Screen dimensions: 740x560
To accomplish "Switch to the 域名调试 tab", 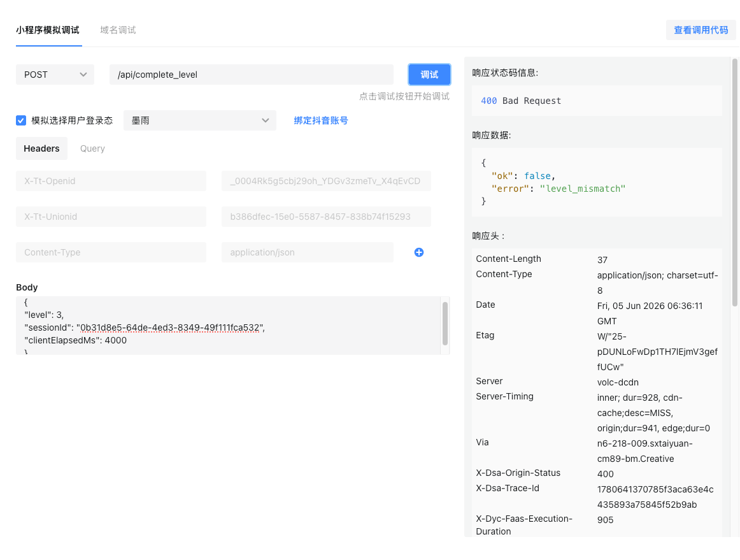I will [118, 30].
